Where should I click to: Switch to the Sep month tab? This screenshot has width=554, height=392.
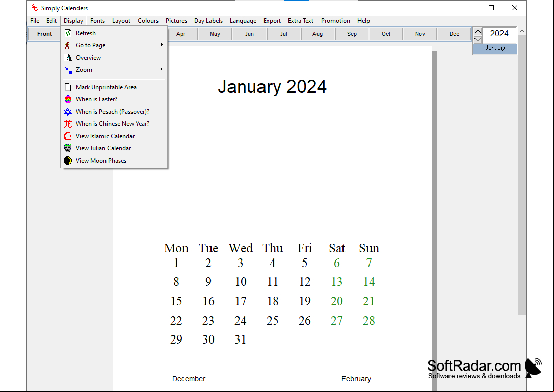[352, 34]
